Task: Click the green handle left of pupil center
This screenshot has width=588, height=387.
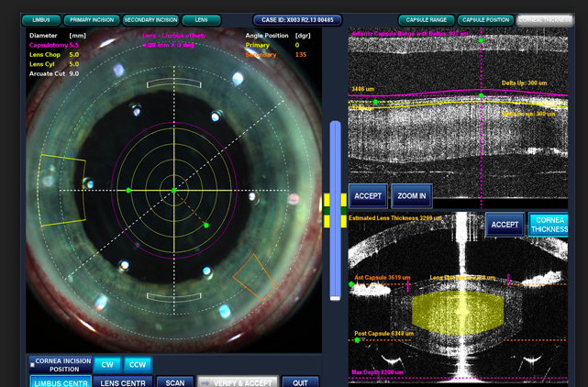Action: coord(129,191)
